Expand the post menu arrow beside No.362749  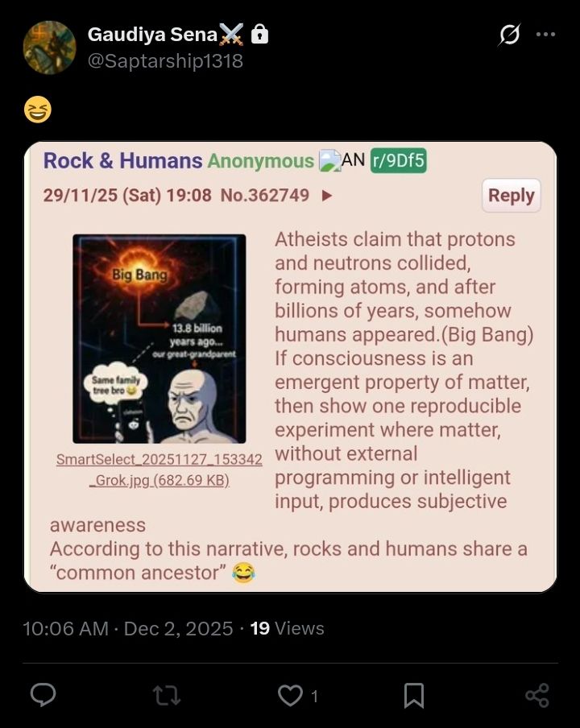(x=327, y=196)
